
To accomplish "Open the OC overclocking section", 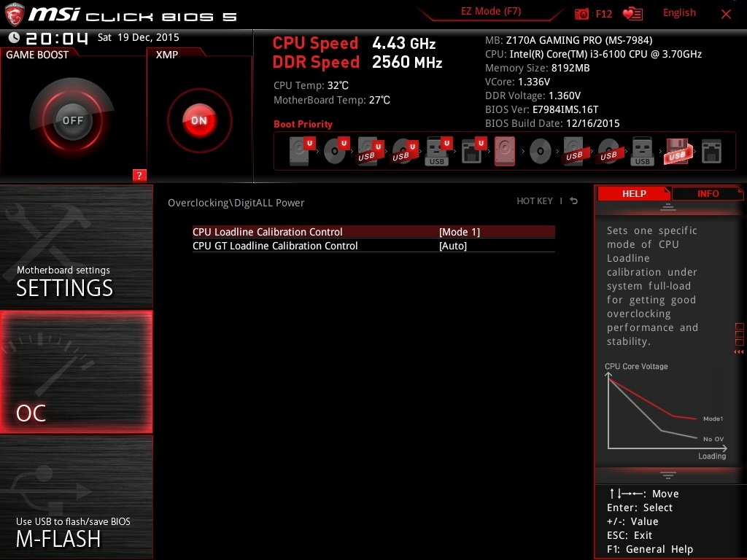I will pos(76,372).
